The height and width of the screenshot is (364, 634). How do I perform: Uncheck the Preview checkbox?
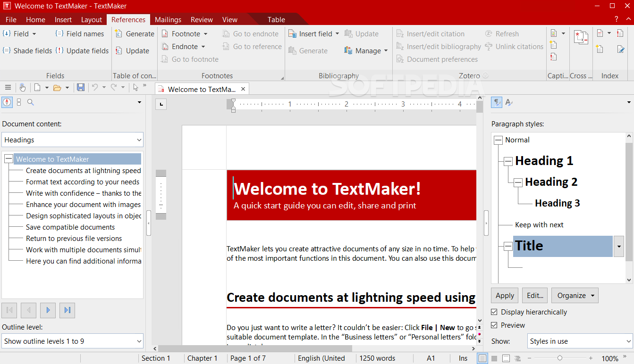[x=494, y=325]
